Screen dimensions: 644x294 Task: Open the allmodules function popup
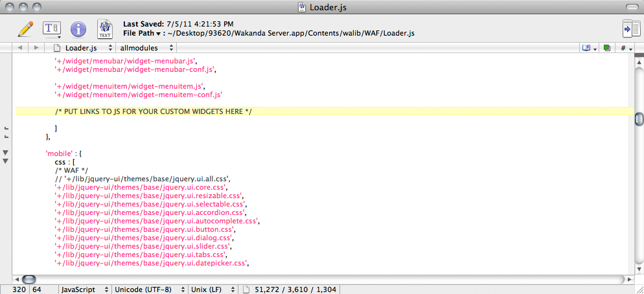(147, 48)
